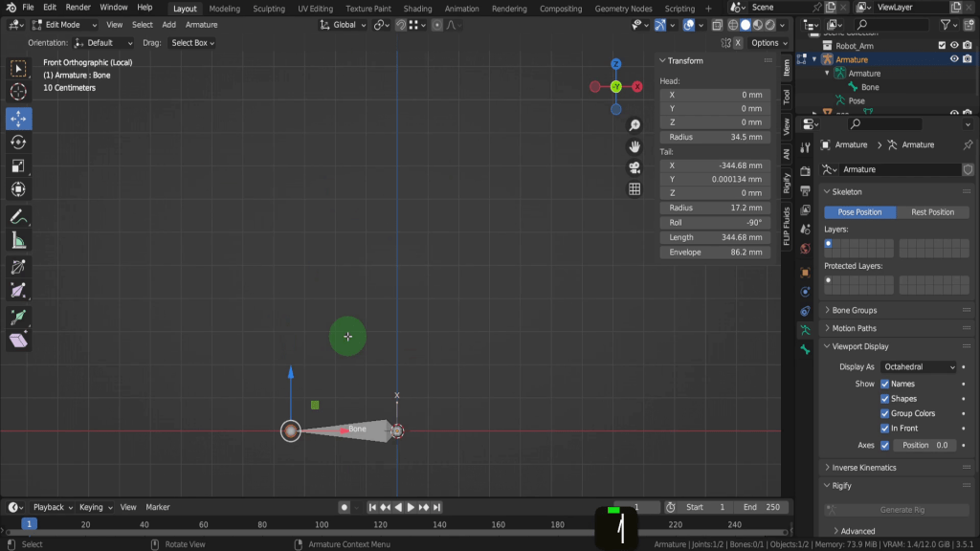
Task: Uncheck the Names checkbox
Action: pyautogui.click(x=884, y=384)
